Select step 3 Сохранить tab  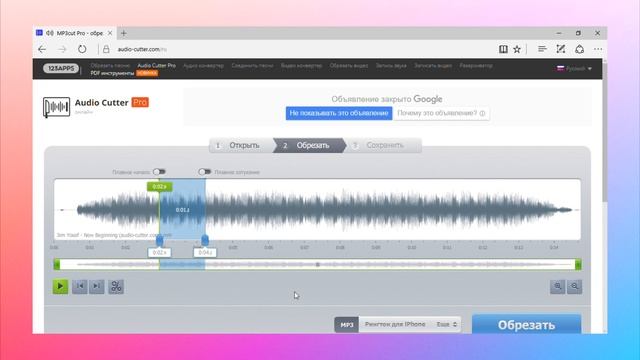click(384, 145)
